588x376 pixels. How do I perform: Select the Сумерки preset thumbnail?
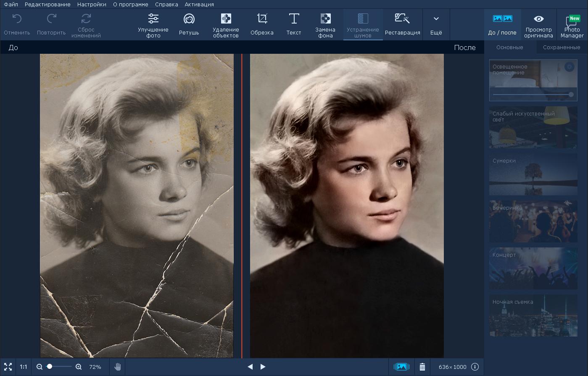533,174
